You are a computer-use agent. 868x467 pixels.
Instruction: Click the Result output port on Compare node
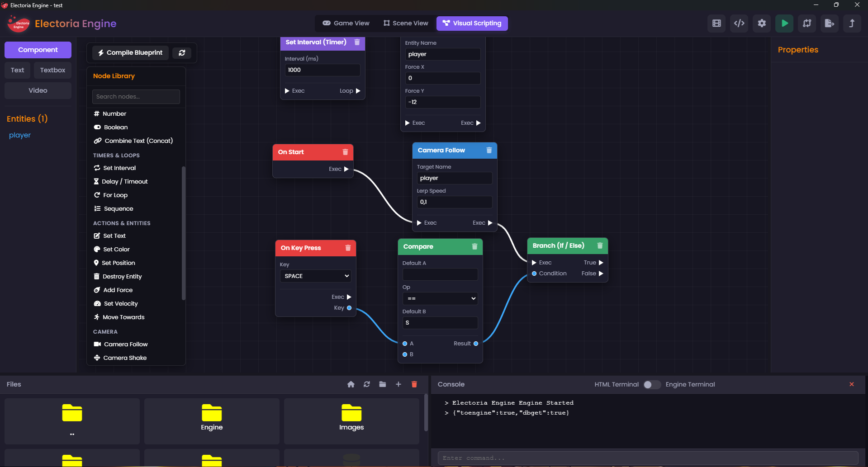(476, 344)
